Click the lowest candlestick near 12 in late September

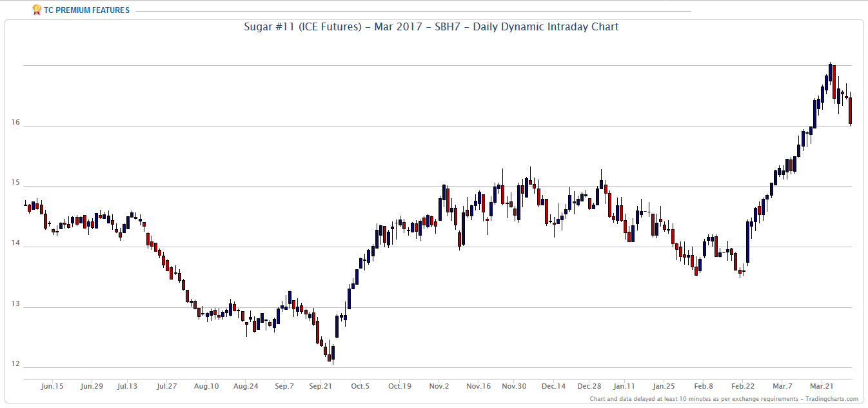(333, 353)
